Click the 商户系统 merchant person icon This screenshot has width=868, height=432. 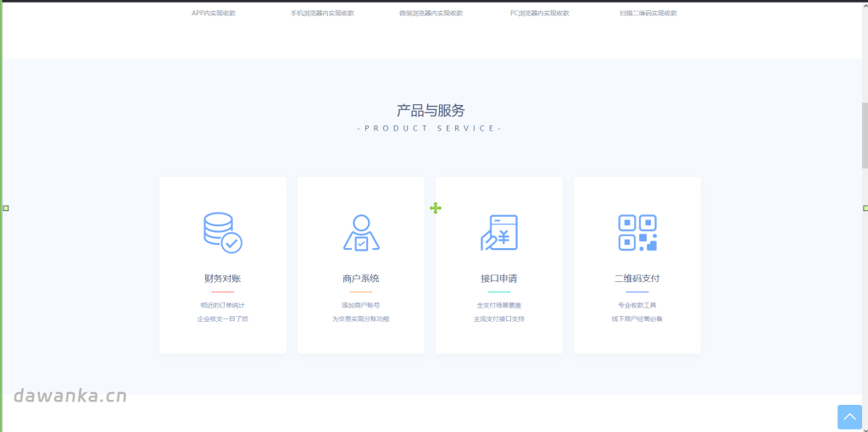click(x=361, y=233)
